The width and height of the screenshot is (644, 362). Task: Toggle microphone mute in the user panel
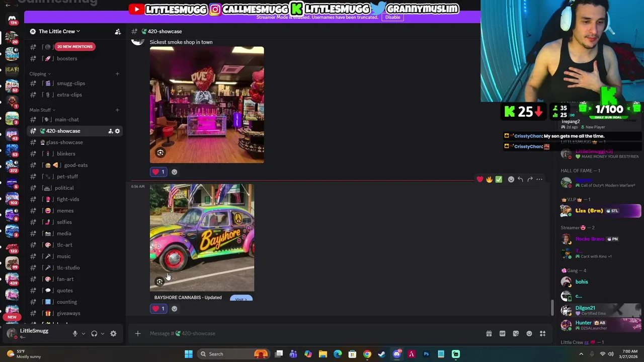pyautogui.click(x=75, y=333)
